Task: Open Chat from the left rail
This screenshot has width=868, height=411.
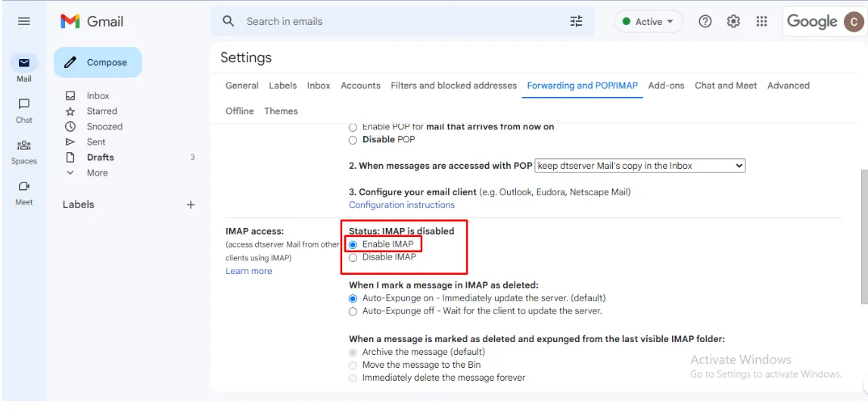Action: coord(24,104)
